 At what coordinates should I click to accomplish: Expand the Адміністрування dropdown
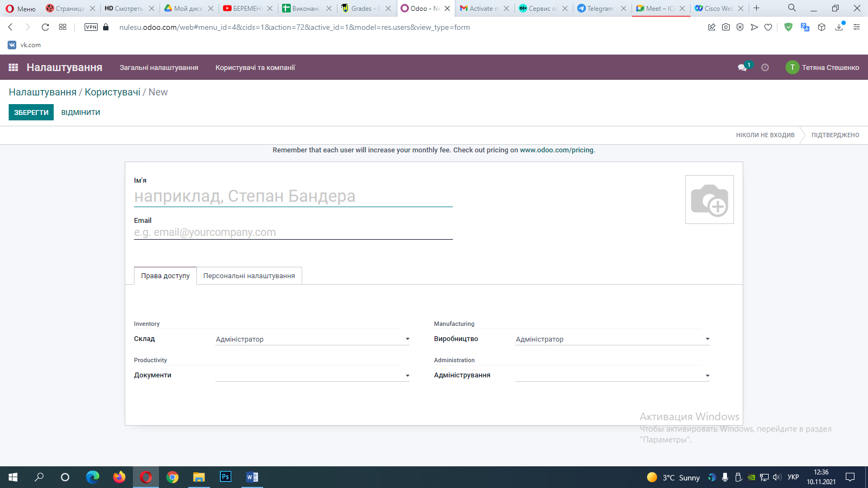pos(612,375)
